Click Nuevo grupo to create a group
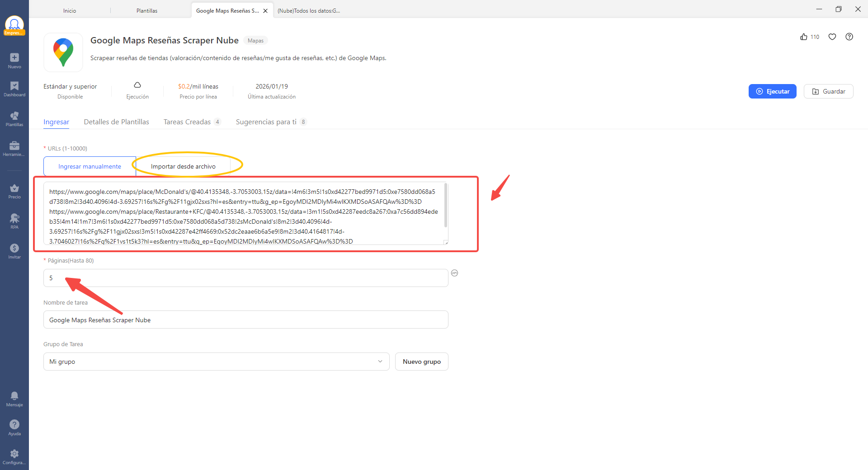The width and height of the screenshot is (868, 470). (x=421, y=362)
